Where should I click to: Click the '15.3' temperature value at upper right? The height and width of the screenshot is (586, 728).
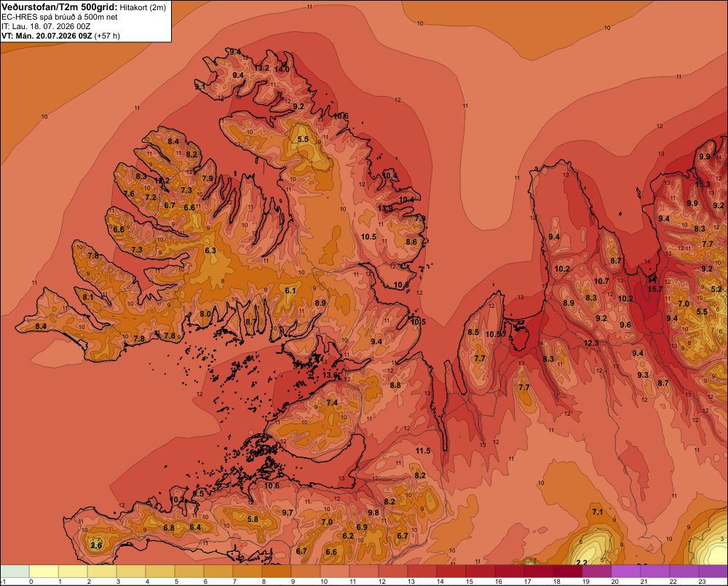703,184
